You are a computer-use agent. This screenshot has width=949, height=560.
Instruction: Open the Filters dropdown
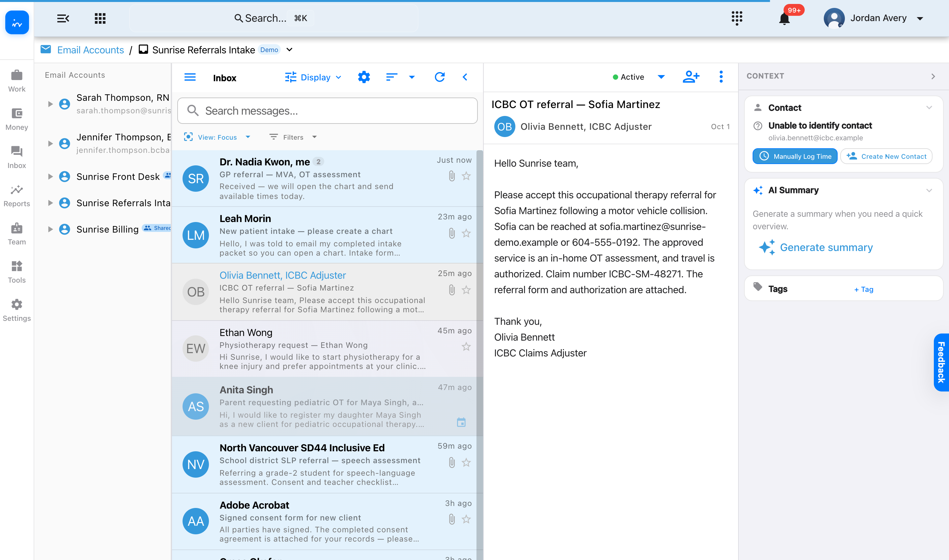293,137
